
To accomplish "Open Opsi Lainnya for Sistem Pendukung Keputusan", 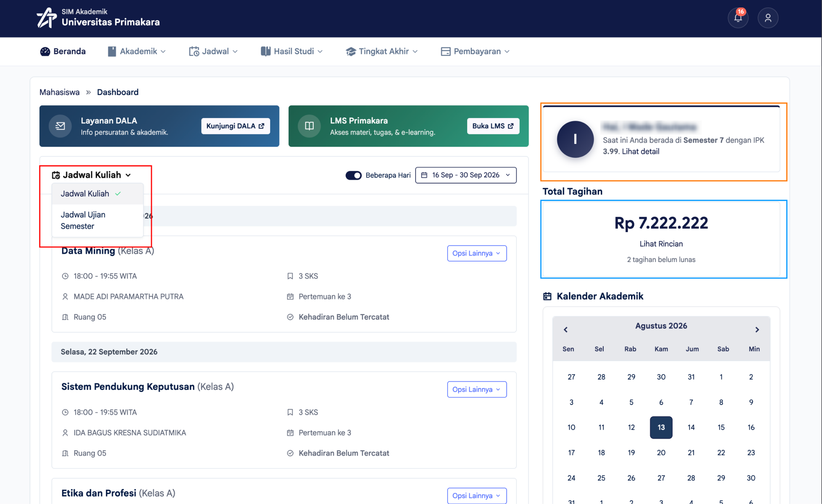I will (477, 389).
